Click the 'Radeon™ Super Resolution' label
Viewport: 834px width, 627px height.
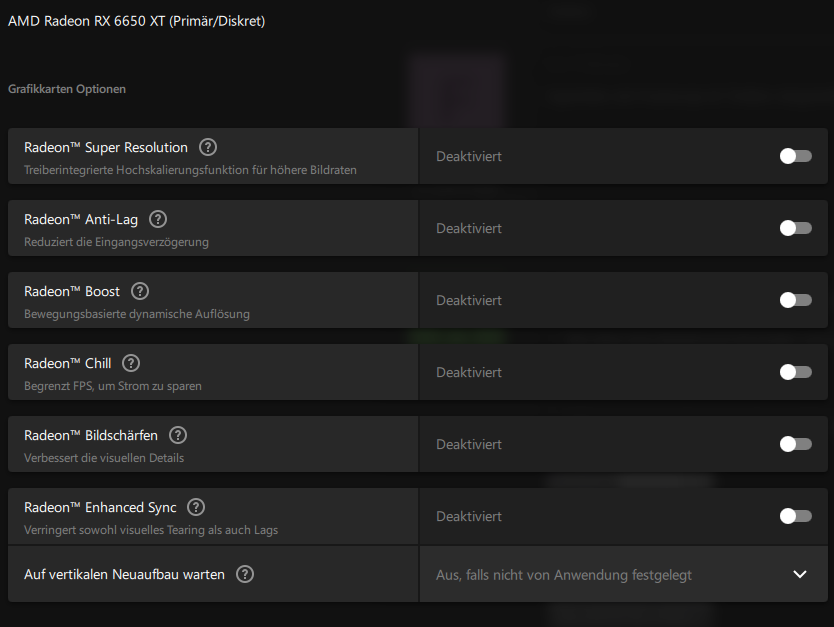point(106,147)
